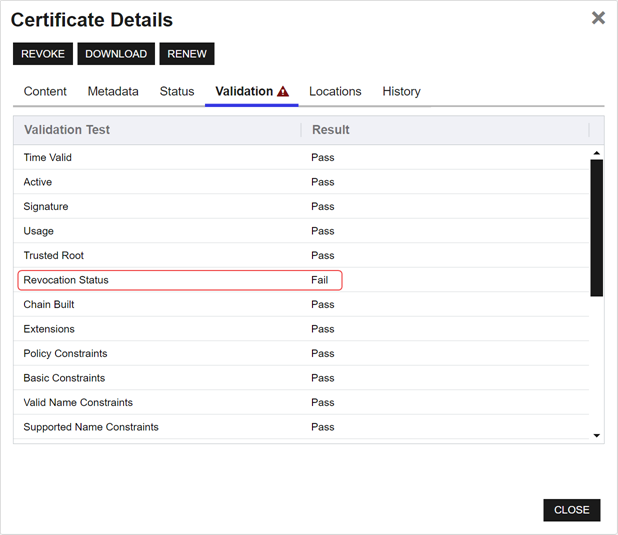Open the Metadata tab

coord(113,92)
